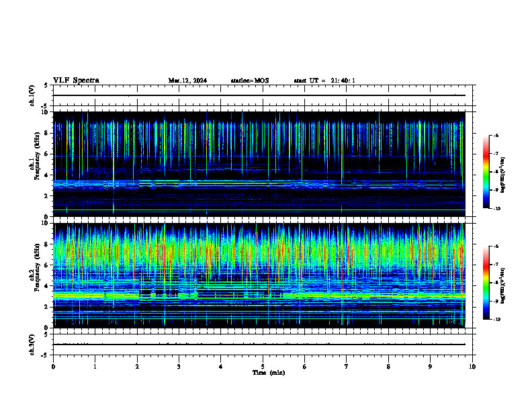
Task: Click the "VLF Spectra" plot title
Action: [76, 80]
